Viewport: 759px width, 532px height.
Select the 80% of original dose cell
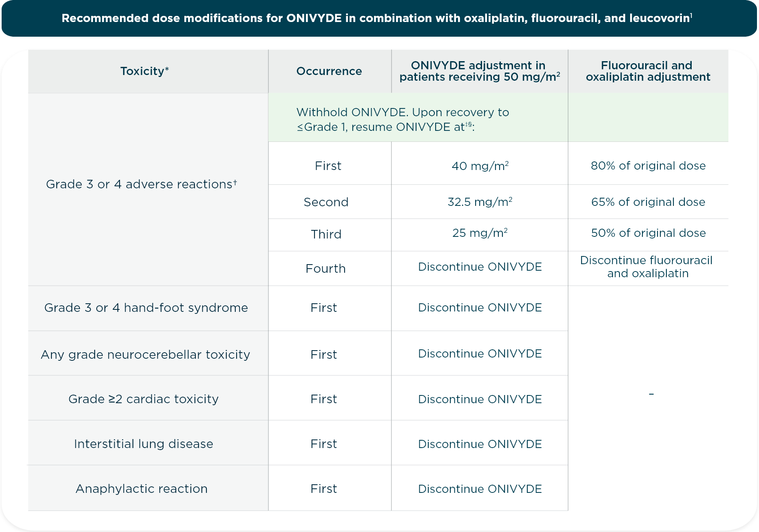648,166
